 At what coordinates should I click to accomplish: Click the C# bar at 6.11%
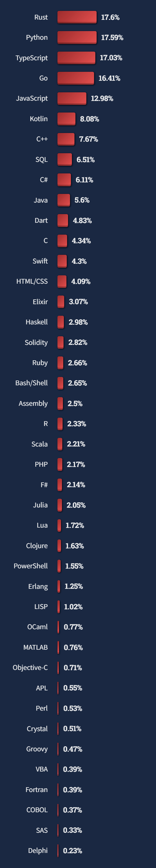tap(64, 179)
